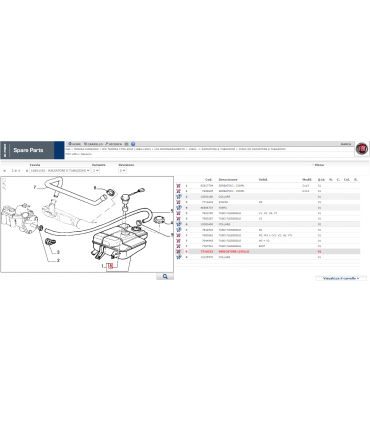Open the Variante dropdown
This screenshot has height=423, width=370.
96,170
